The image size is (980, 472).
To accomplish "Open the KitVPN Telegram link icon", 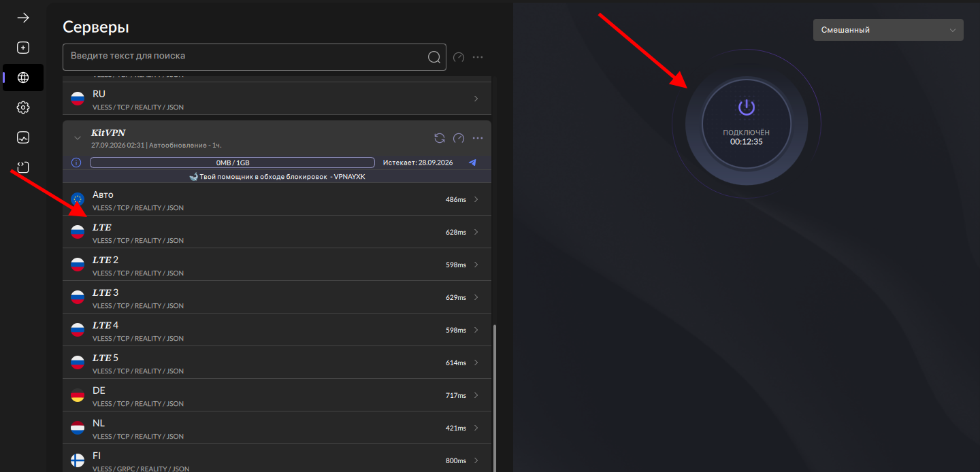I will (473, 163).
